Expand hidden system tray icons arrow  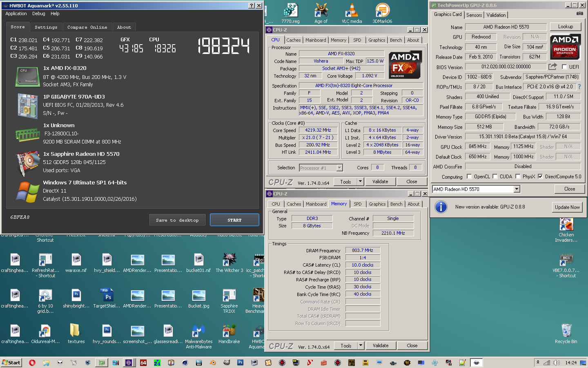[x=538, y=362]
